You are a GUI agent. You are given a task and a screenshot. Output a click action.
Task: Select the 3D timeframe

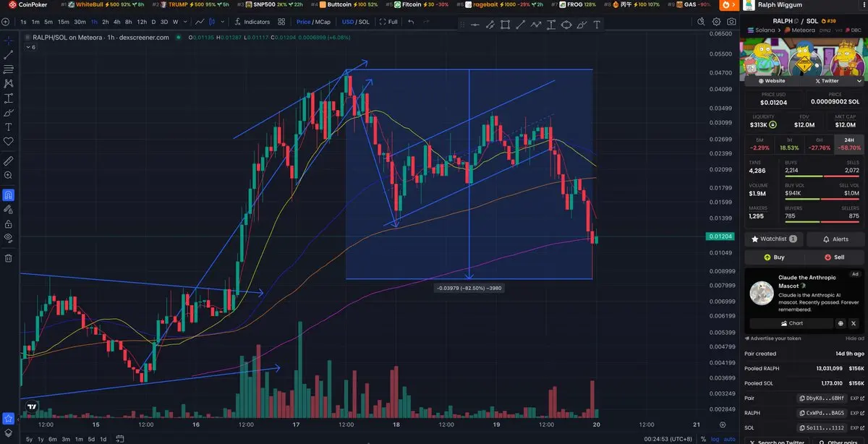[164, 22]
